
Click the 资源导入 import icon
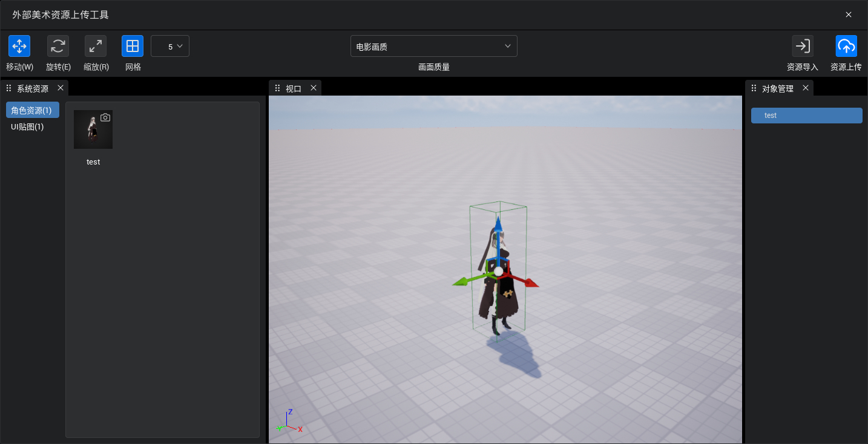coord(803,46)
